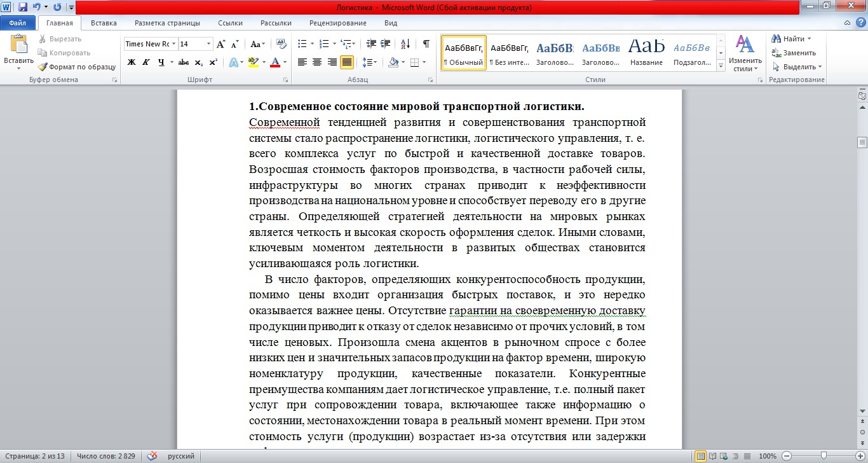The width and height of the screenshot is (868, 463).
Task: Open the Рецензирование ribbon tab
Action: (x=338, y=23)
